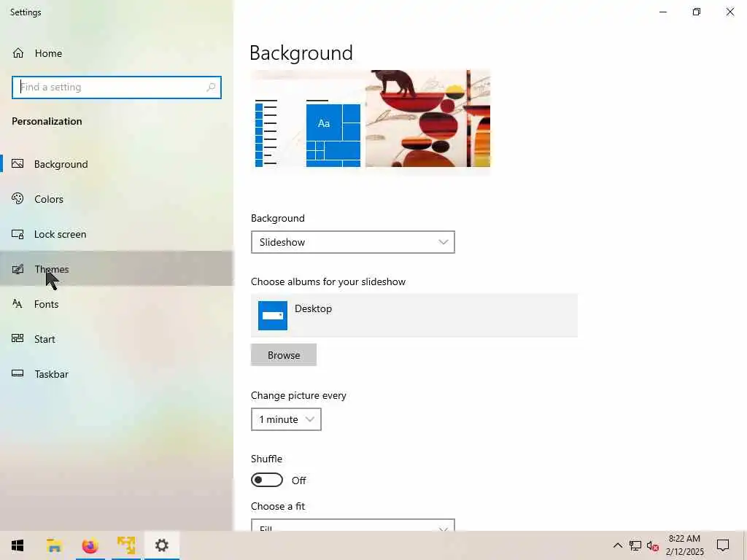Image resolution: width=747 pixels, height=560 pixels.
Task: Minimize the Settings window
Action: point(662,12)
